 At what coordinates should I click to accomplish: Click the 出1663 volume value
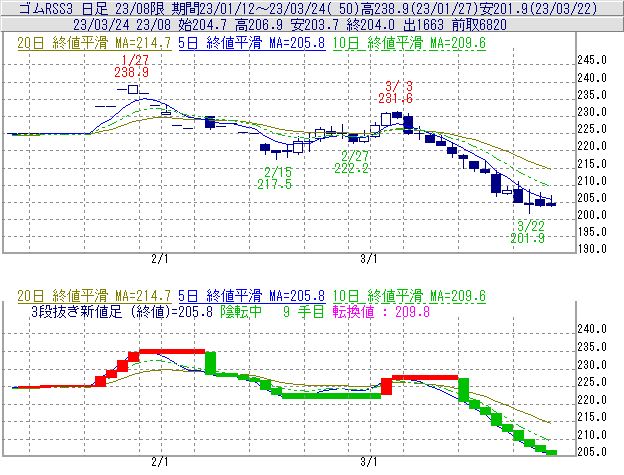tap(423, 25)
